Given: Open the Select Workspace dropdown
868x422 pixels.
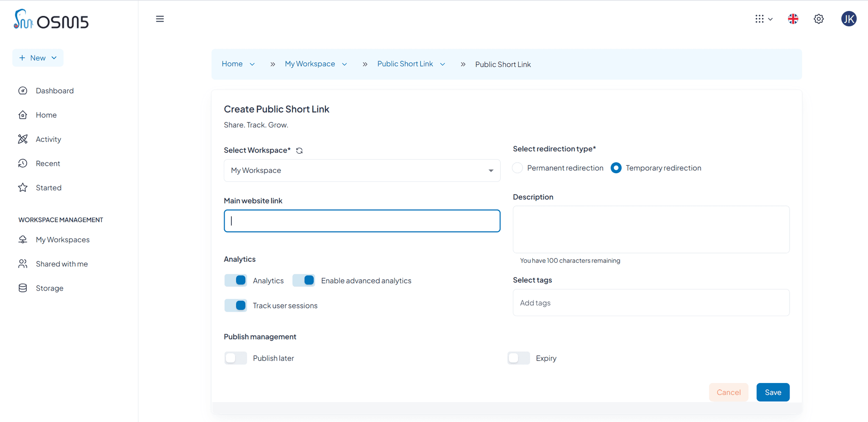Looking at the screenshot, I should (x=362, y=170).
